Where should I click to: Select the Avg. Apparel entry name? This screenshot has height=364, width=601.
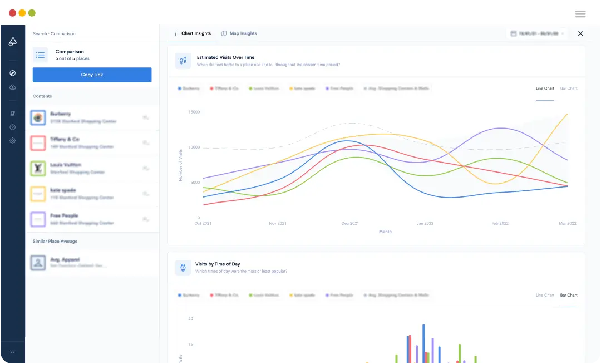coord(65,259)
